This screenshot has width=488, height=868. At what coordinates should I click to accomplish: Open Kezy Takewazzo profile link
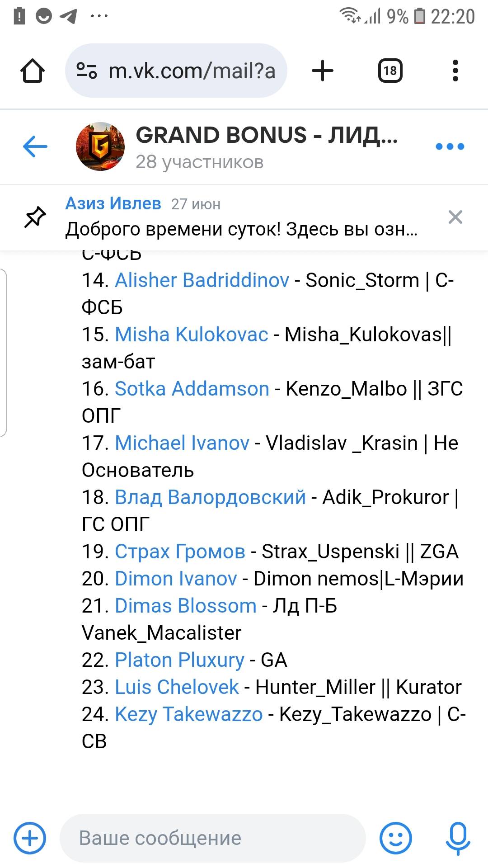click(x=189, y=714)
